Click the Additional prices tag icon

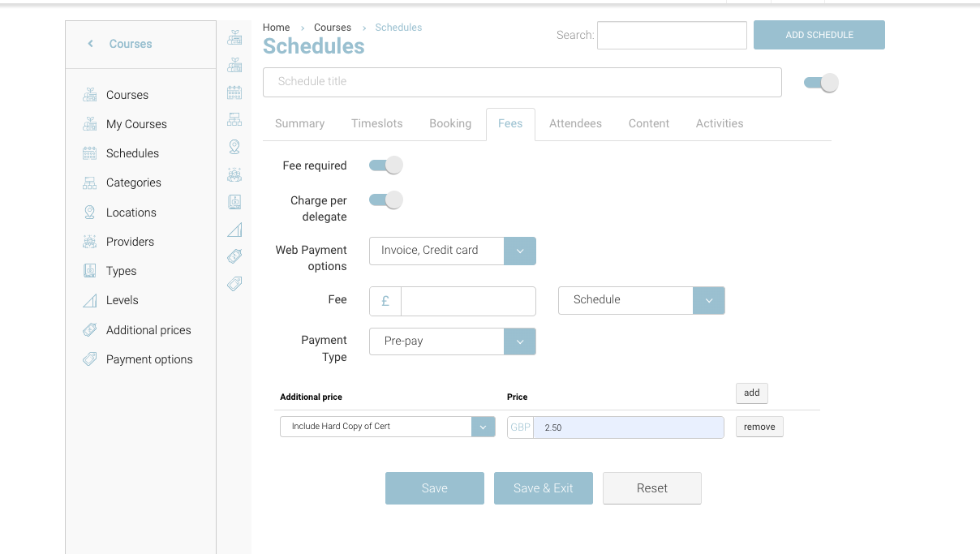click(x=90, y=330)
